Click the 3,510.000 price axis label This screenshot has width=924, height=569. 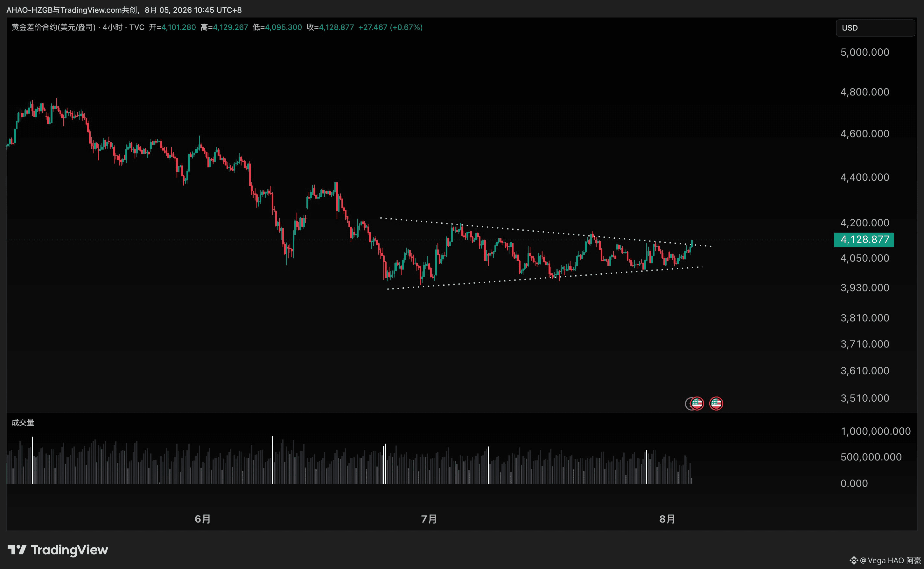pyautogui.click(x=865, y=398)
